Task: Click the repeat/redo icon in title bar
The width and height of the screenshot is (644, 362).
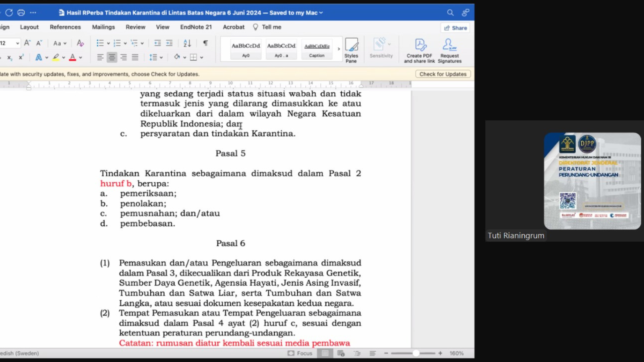Action: [x=9, y=13]
